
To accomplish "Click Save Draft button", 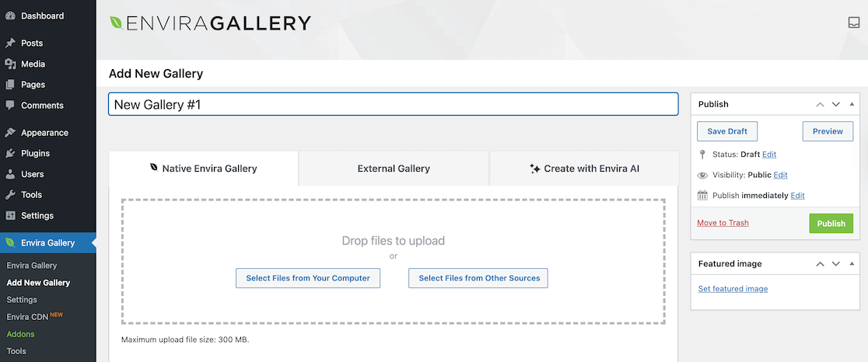I will tap(726, 131).
